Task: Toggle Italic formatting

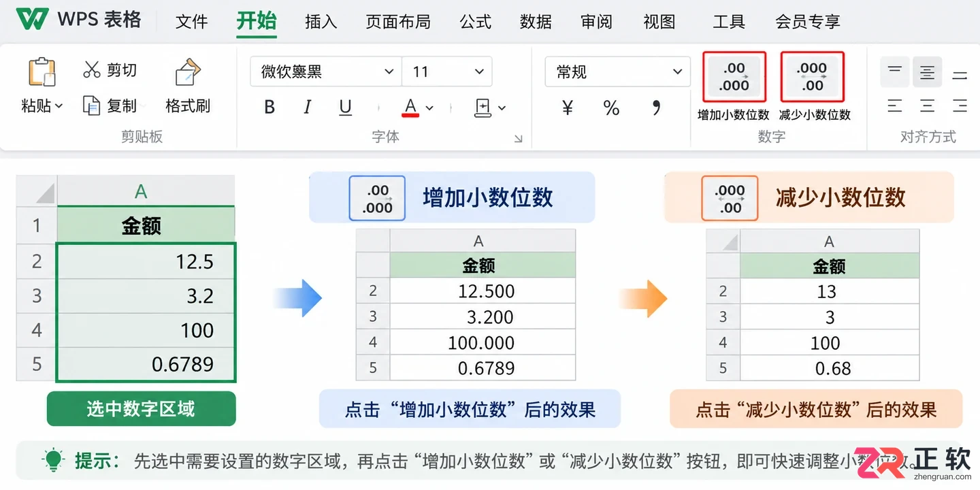Action: 308,108
